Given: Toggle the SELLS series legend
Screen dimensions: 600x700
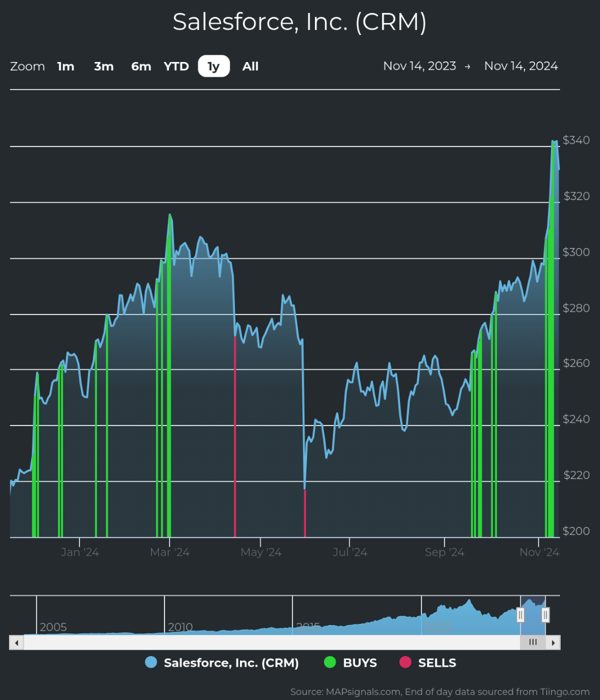Looking at the screenshot, I should (428, 663).
